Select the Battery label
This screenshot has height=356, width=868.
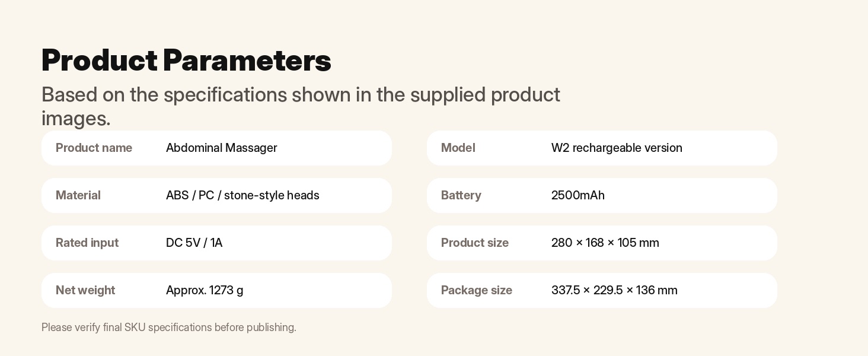pyautogui.click(x=461, y=195)
